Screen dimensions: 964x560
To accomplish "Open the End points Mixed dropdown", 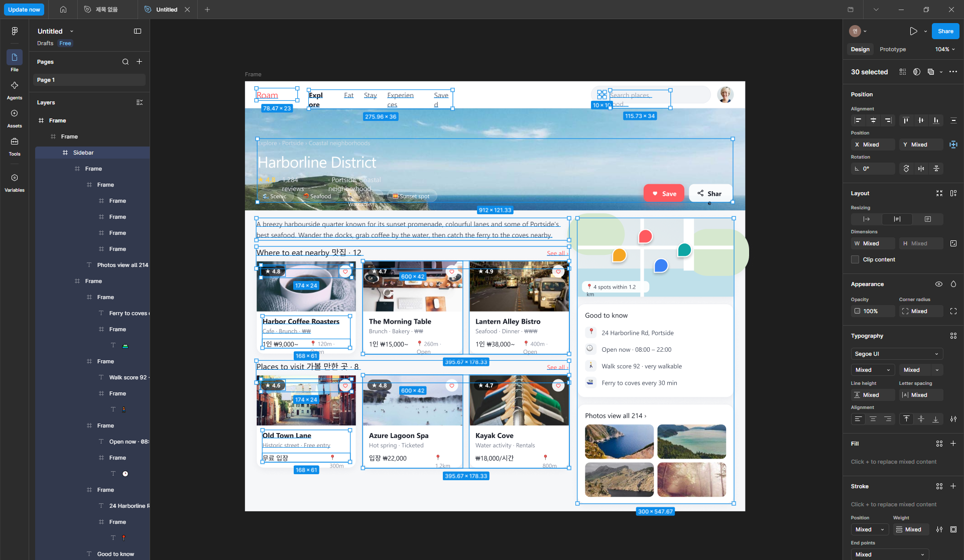I will pyautogui.click(x=890, y=554).
